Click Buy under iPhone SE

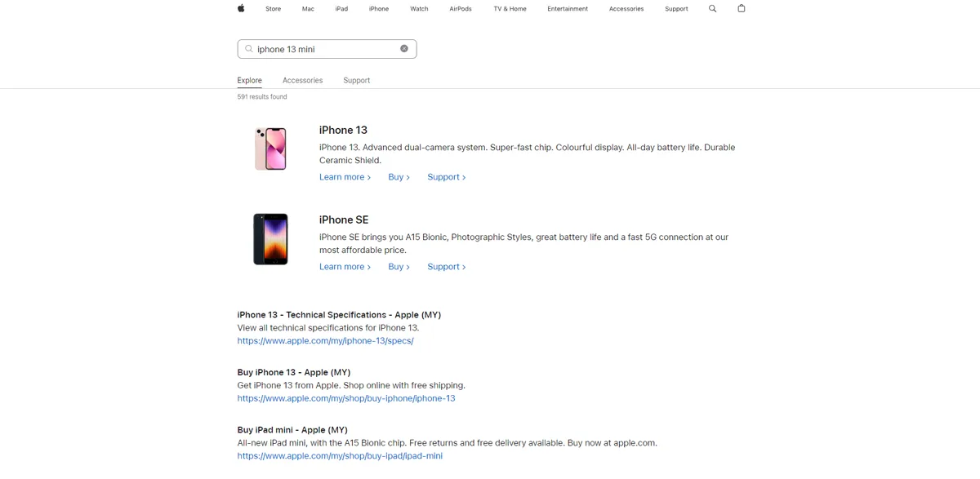399,267
